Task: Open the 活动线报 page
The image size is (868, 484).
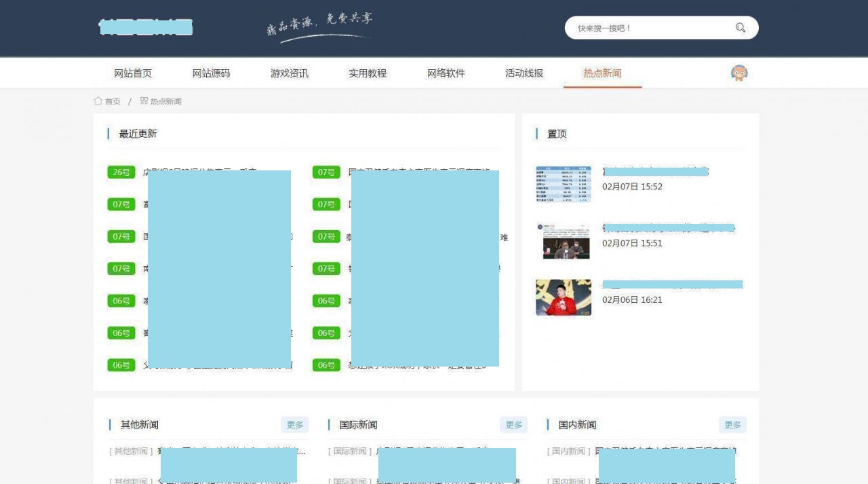Action: [524, 73]
